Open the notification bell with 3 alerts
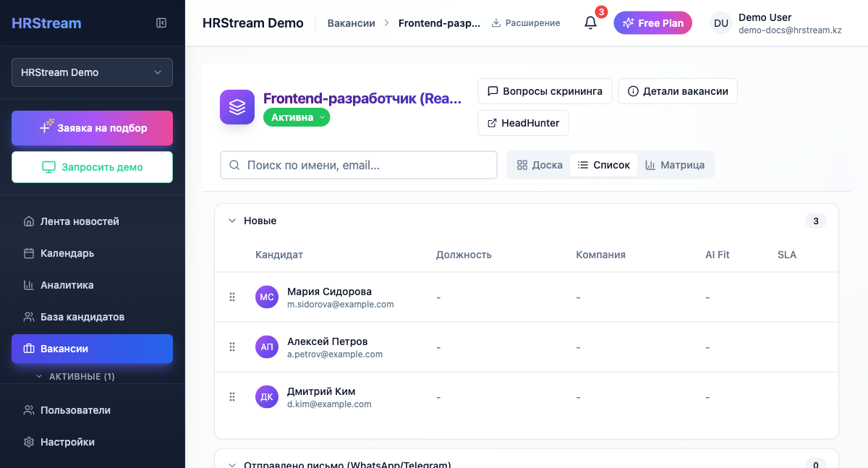This screenshot has width=868, height=468. [x=590, y=22]
